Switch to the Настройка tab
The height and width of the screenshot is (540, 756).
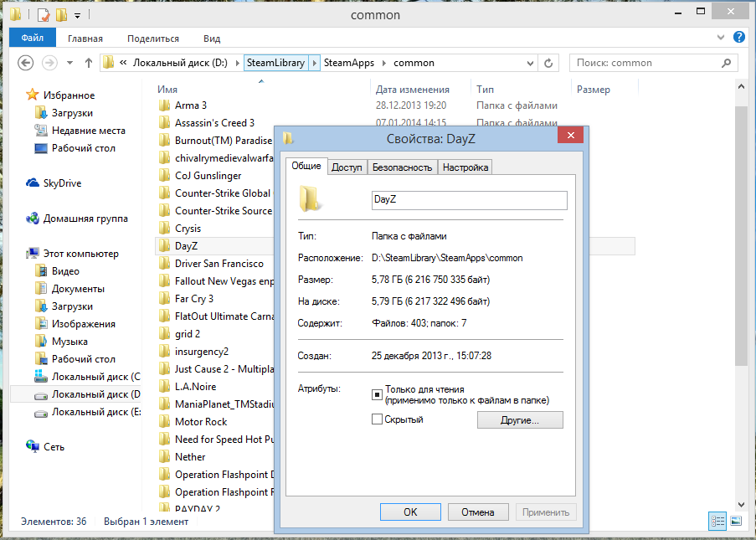465,167
